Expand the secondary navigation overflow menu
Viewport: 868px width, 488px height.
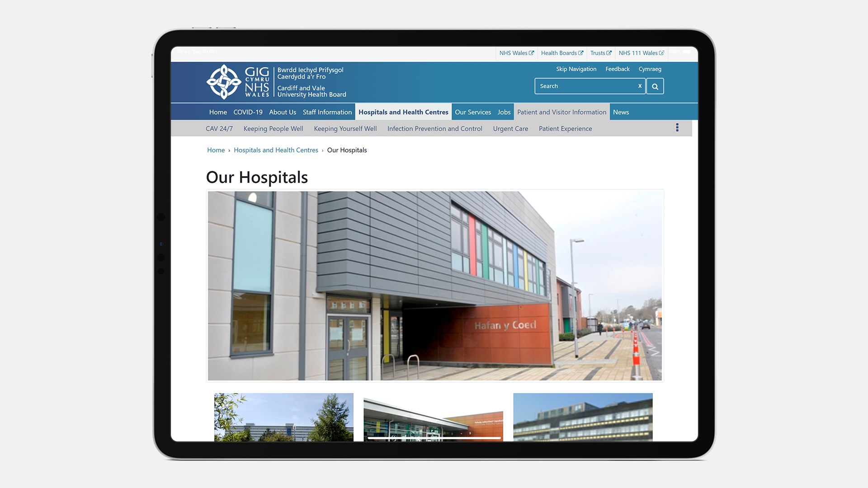click(x=677, y=127)
